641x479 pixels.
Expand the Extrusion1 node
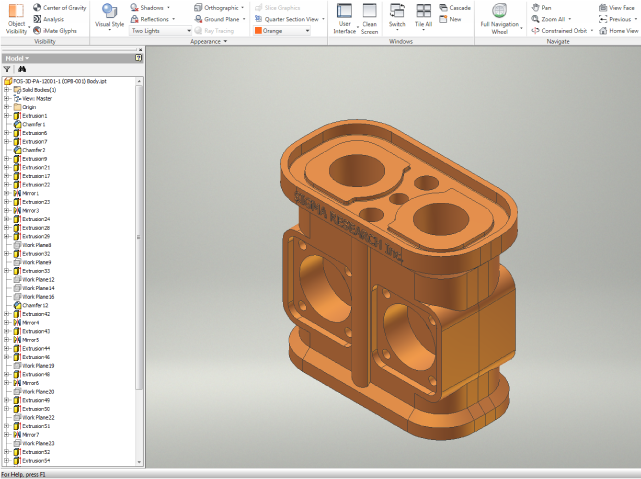point(7,116)
